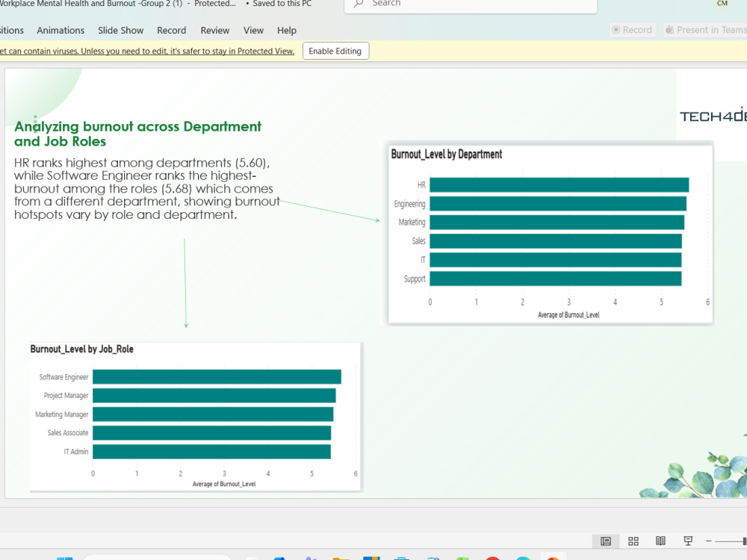Open the CM account avatar
The image size is (747, 560).
722,3
